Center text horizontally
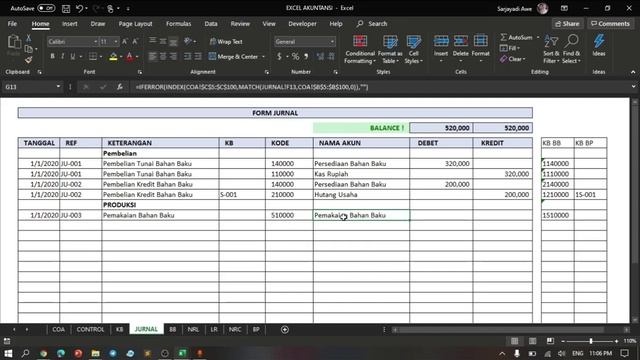 click(163, 56)
